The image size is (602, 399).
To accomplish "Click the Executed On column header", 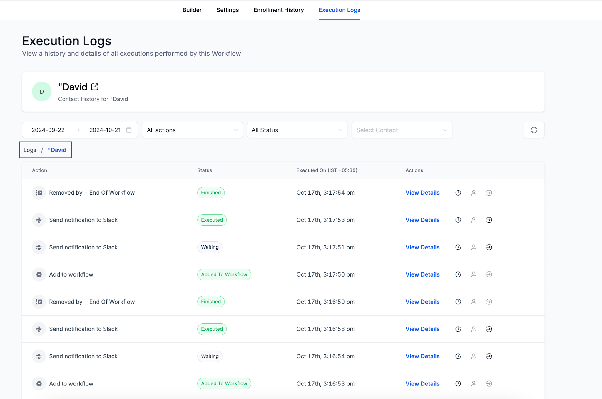I will click(x=327, y=170).
